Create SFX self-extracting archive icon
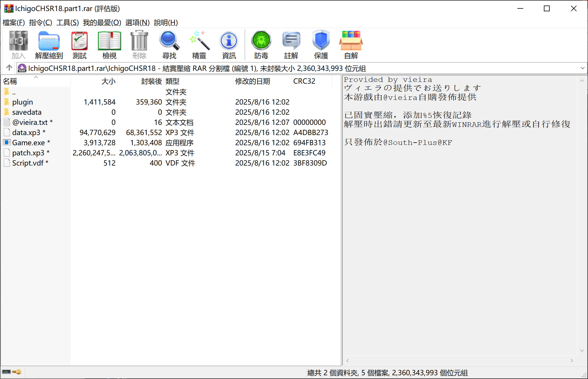 point(351,45)
